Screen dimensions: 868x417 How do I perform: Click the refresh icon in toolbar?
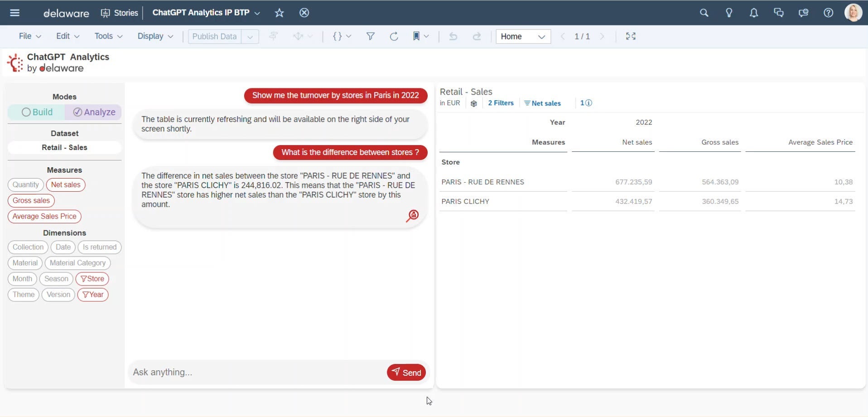pos(394,37)
